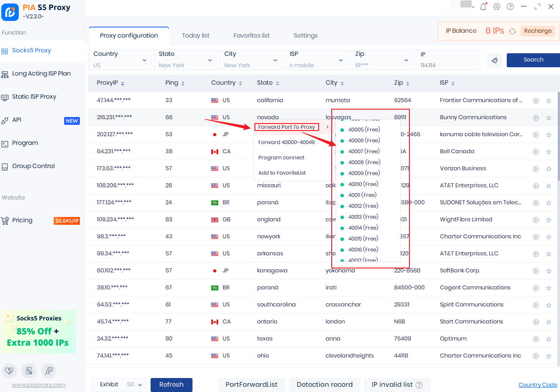Click the API sidebar icon
Screen dimensions: 560x392
point(5,120)
